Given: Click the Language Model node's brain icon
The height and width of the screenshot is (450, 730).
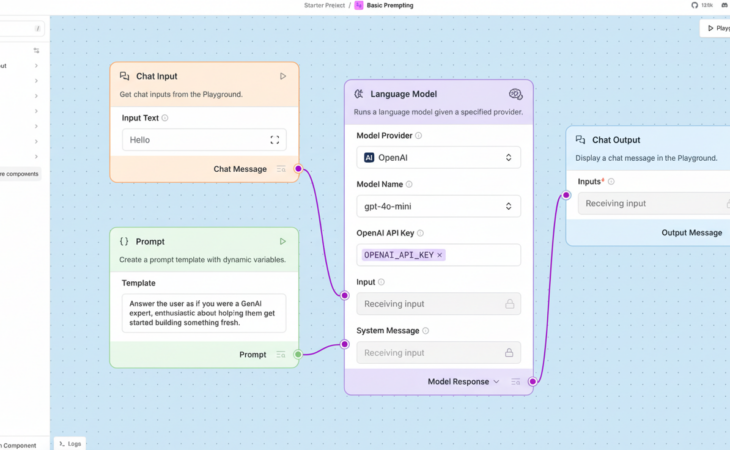Looking at the screenshot, I should coord(515,94).
